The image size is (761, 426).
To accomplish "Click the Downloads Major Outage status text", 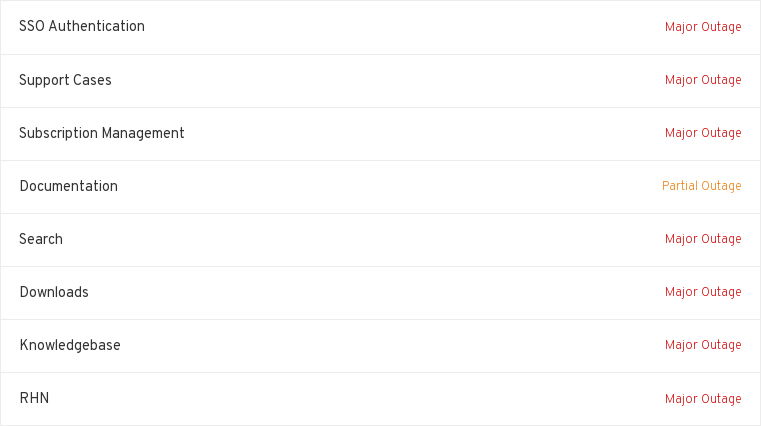I will (x=703, y=292).
